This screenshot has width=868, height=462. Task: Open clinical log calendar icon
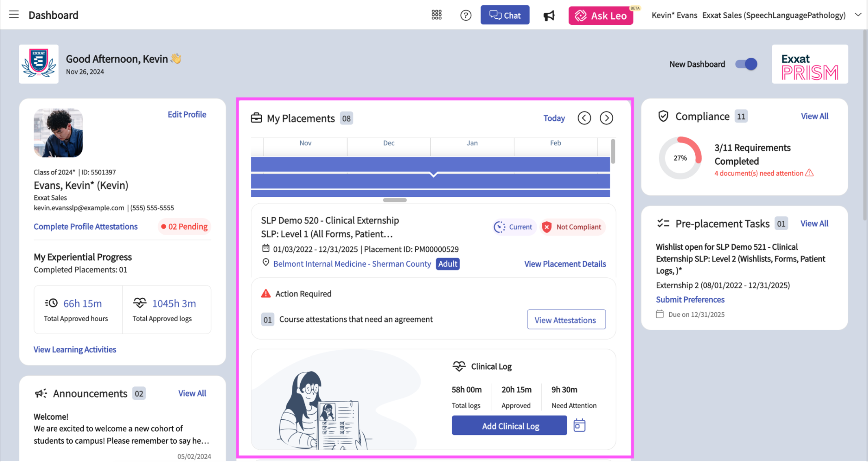coord(579,425)
